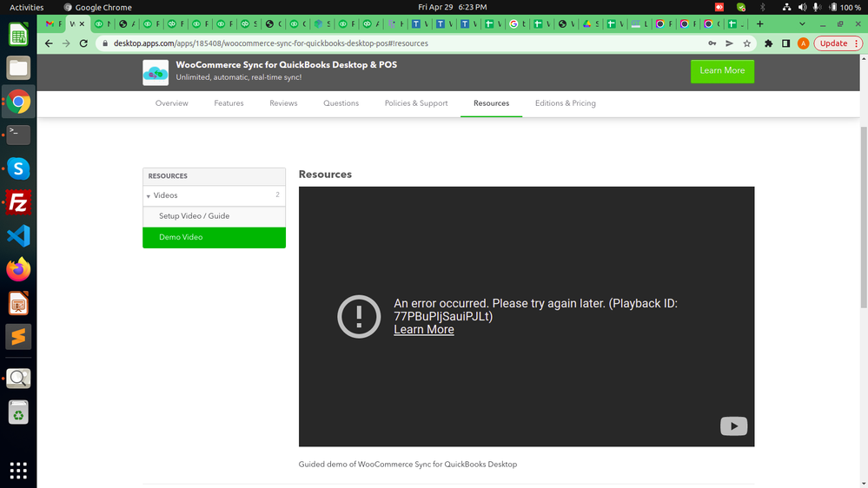Screen dimensions: 868x488
Task: Show all applications grid
Action: coord(18,471)
